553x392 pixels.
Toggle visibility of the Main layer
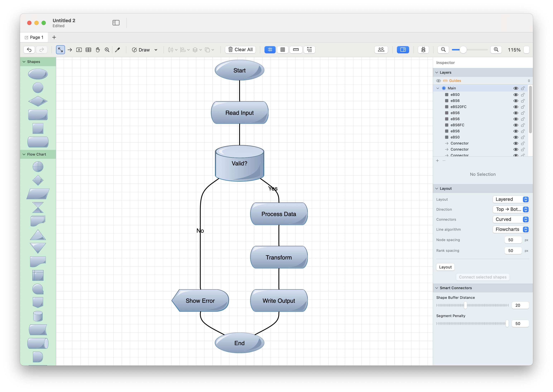(x=516, y=88)
